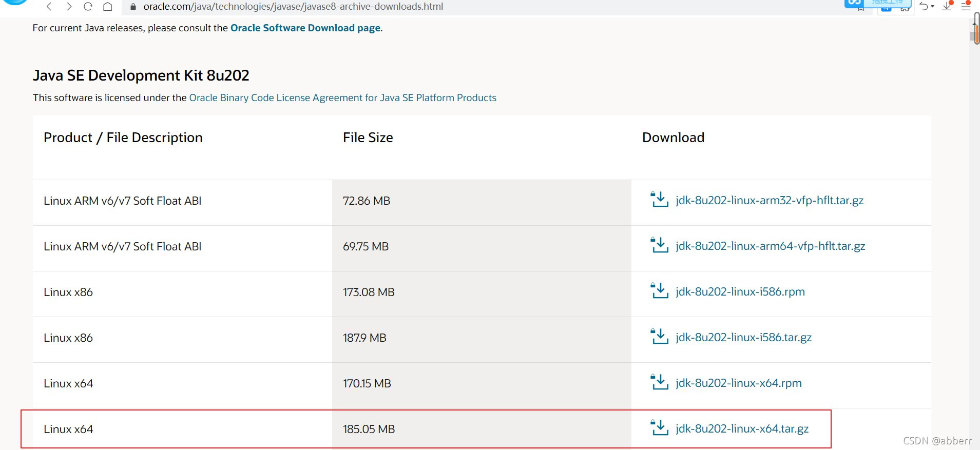The height and width of the screenshot is (450, 980).
Task: Click the cloud drag-upload button
Action: (877, 4)
